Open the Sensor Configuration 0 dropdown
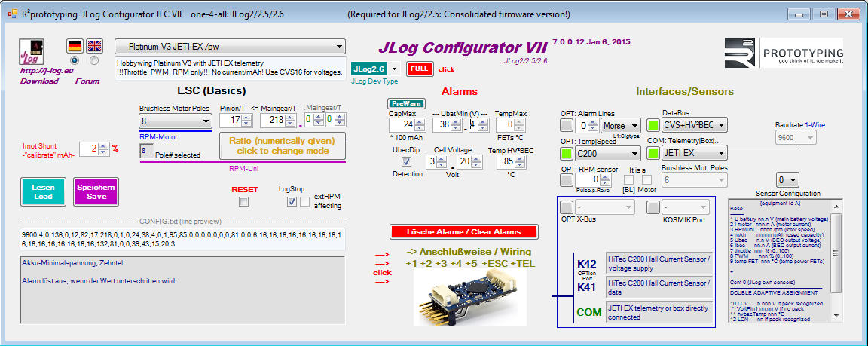This screenshot has height=346, width=868. pyautogui.click(x=788, y=180)
